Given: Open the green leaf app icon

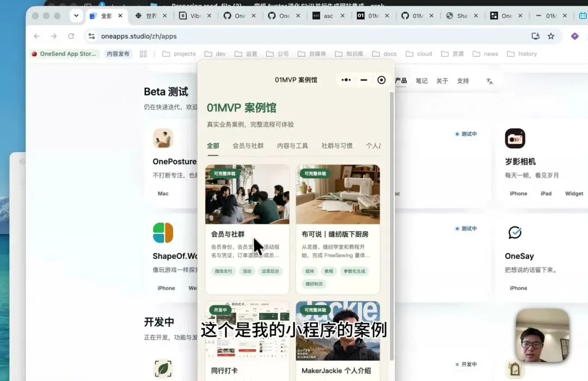Looking at the screenshot, I should 163,368.
